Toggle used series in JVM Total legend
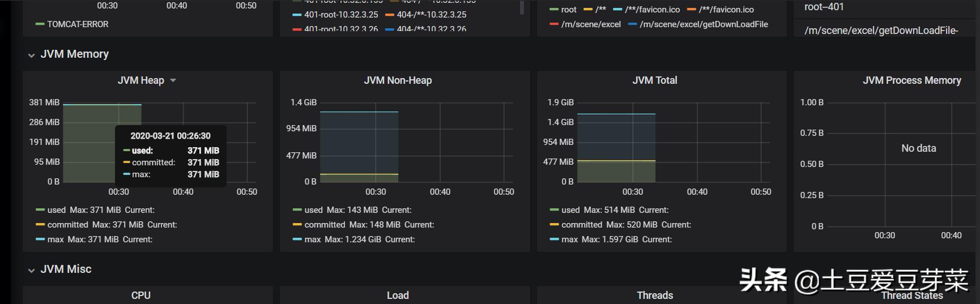The height and width of the screenshot is (304, 980). click(570, 210)
